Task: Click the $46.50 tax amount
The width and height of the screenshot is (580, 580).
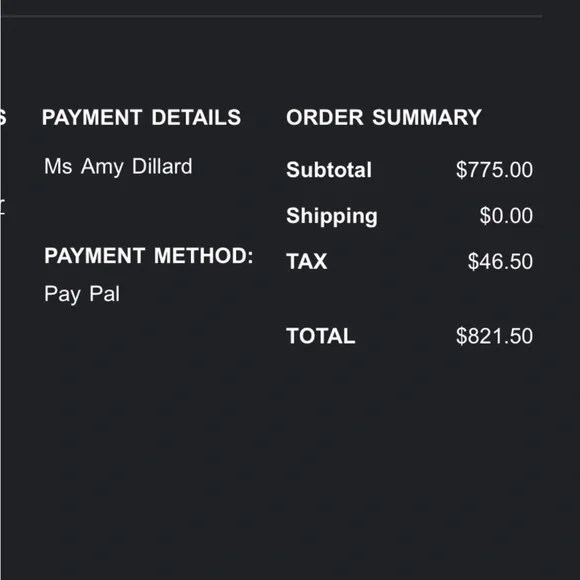Action: point(500,262)
